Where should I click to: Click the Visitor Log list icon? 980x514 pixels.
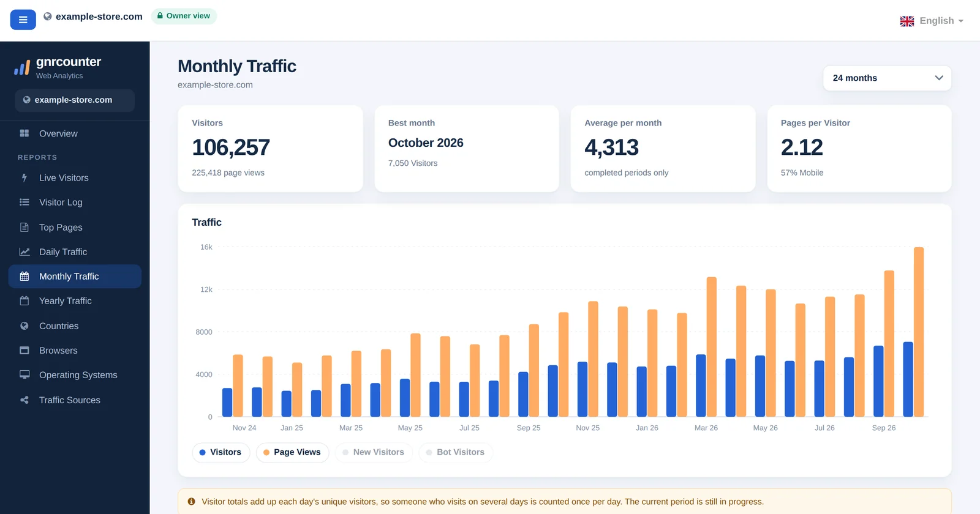coord(24,202)
